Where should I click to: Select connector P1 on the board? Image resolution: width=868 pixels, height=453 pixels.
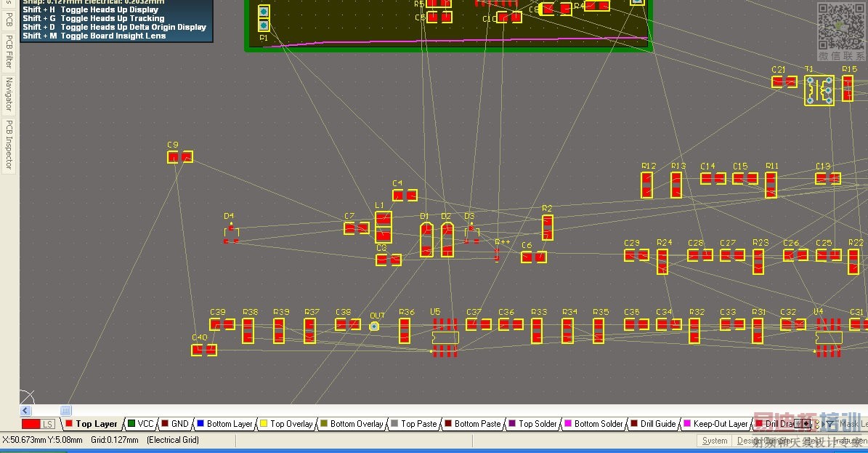(264, 18)
